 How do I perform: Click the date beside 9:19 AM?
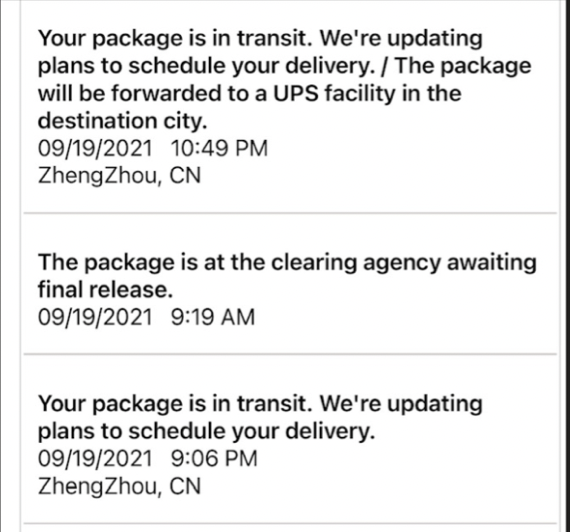(95, 317)
